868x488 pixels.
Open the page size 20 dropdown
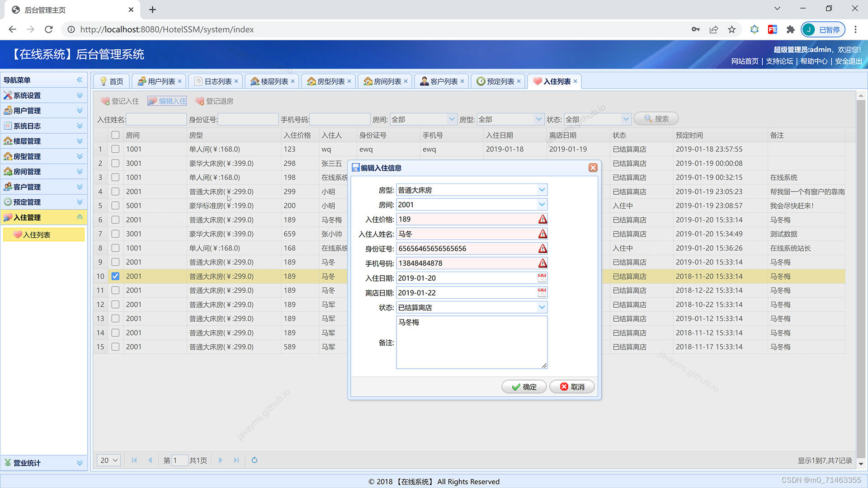108,460
